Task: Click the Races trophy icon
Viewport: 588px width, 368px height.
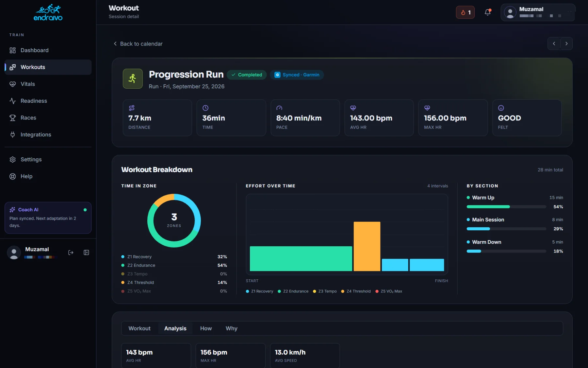Action: click(x=13, y=118)
